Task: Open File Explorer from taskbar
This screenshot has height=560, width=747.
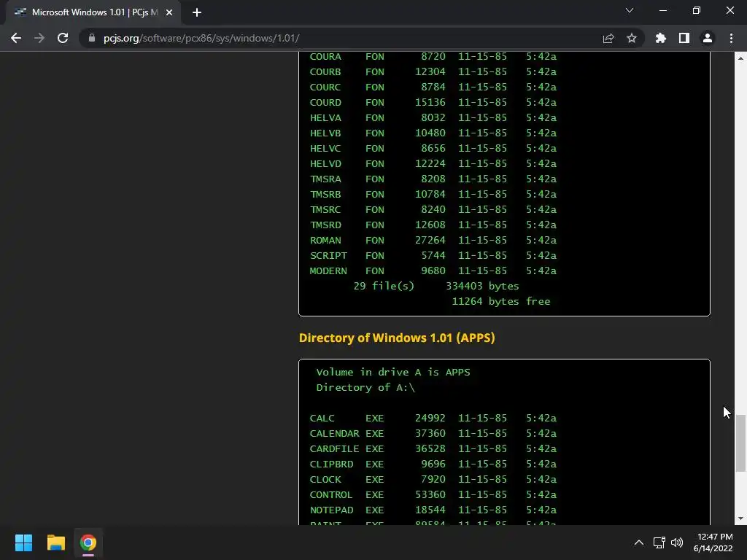Action: [x=55, y=542]
